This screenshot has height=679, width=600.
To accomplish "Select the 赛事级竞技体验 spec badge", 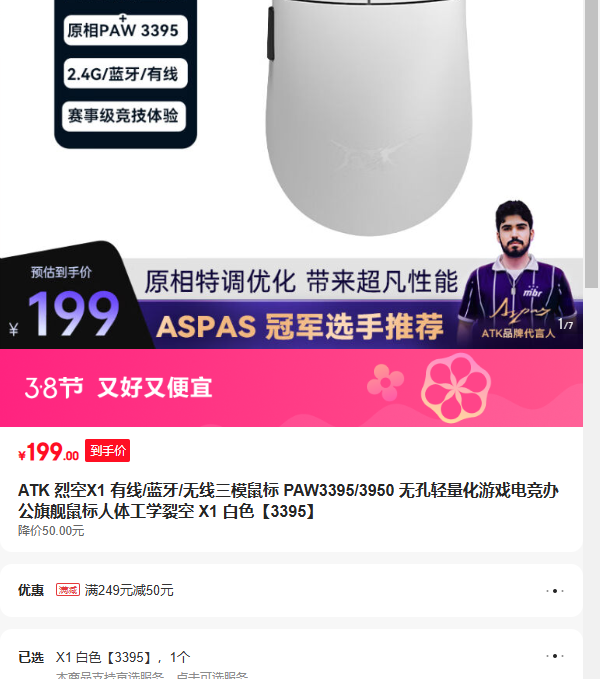I will pyautogui.click(x=124, y=116).
